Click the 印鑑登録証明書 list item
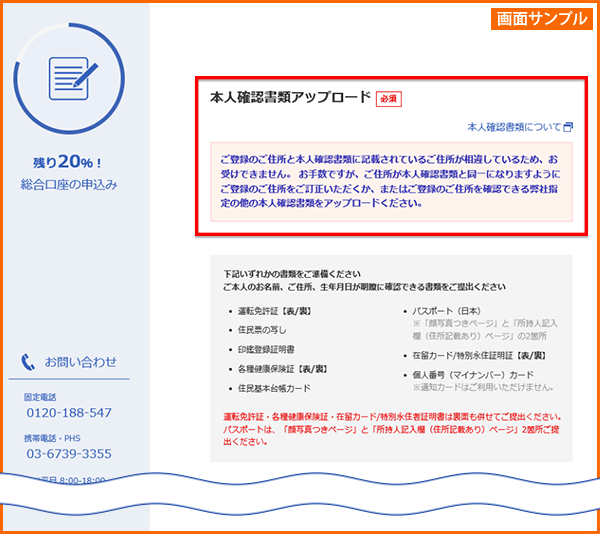This screenshot has height=534, width=600. click(266, 350)
